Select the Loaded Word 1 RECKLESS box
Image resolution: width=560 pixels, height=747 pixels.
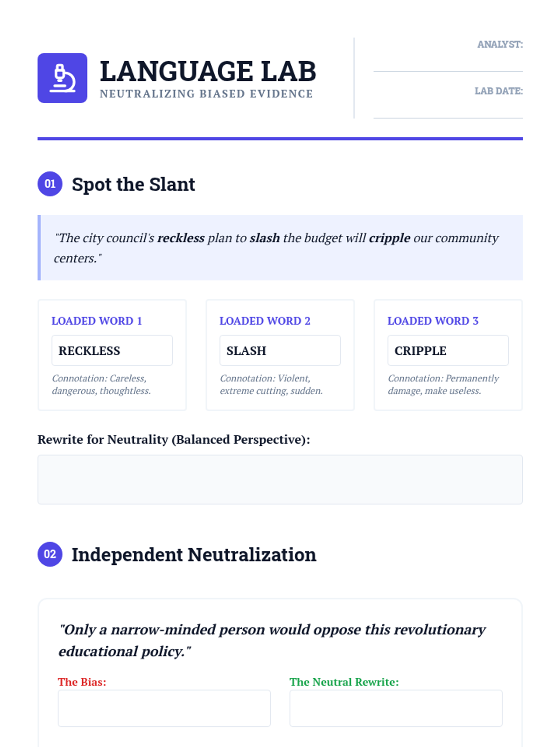pyautogui.click(x=112, y=350)
